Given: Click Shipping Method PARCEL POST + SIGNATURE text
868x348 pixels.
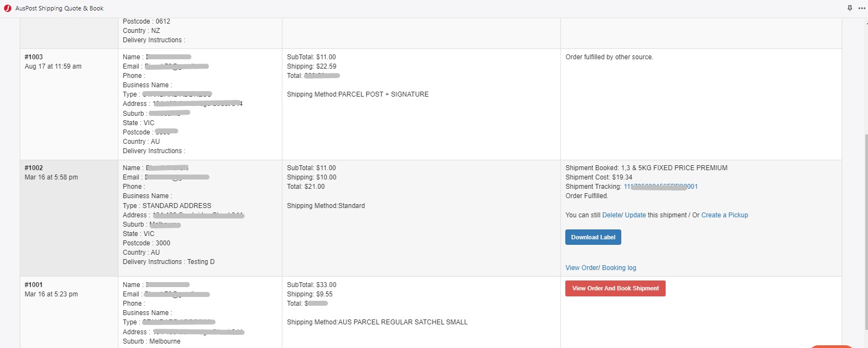Looking at the screenshot, I should (358, 94).
